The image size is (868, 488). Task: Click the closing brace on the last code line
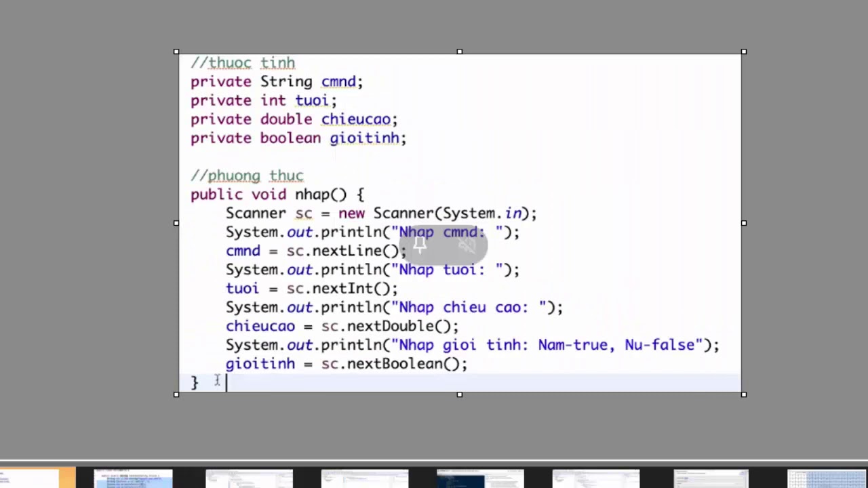click(x=195, y=383)
